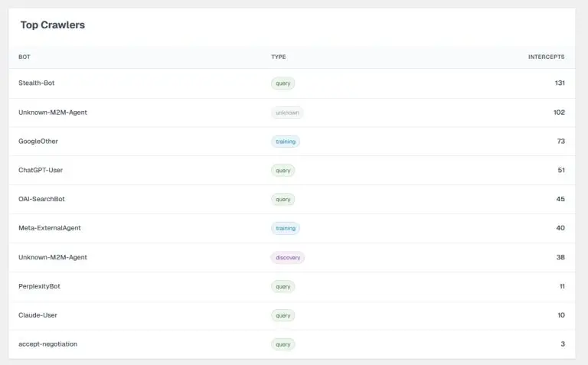The width and height of the screenshot is (588, 365).
Task: Click the 73 intercepts value
Action: click(x=560, y=141)
